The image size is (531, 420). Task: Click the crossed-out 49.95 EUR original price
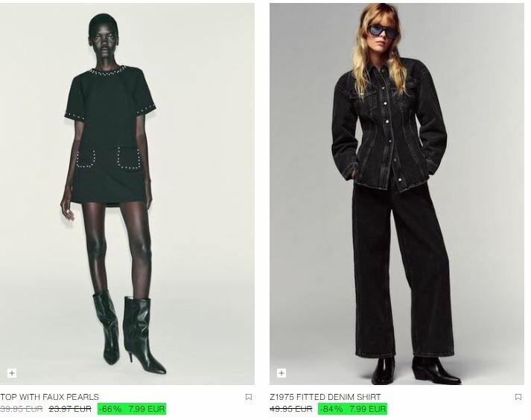point(291,409)
